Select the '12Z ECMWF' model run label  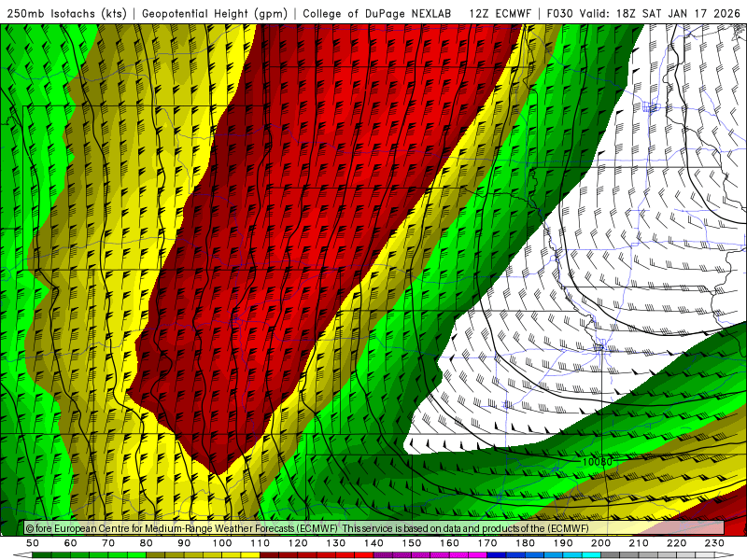coord(500,13)
